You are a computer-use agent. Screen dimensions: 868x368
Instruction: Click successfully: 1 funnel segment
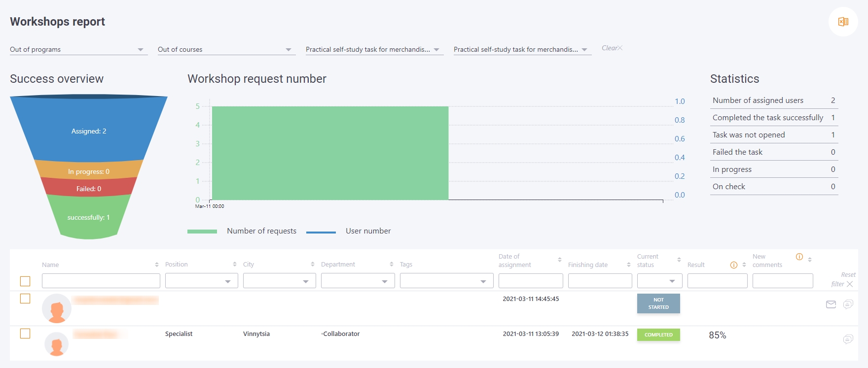89,217
